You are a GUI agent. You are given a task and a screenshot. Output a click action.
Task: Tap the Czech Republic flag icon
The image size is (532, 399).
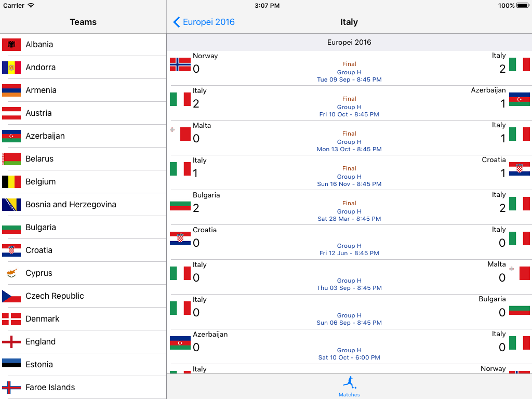coord(11,296)
